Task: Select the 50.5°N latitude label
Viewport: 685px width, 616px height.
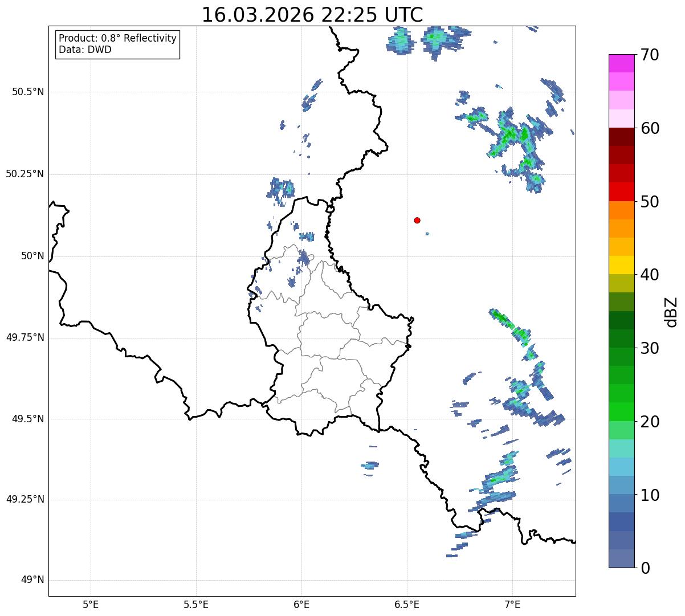Action: (28, 92)
